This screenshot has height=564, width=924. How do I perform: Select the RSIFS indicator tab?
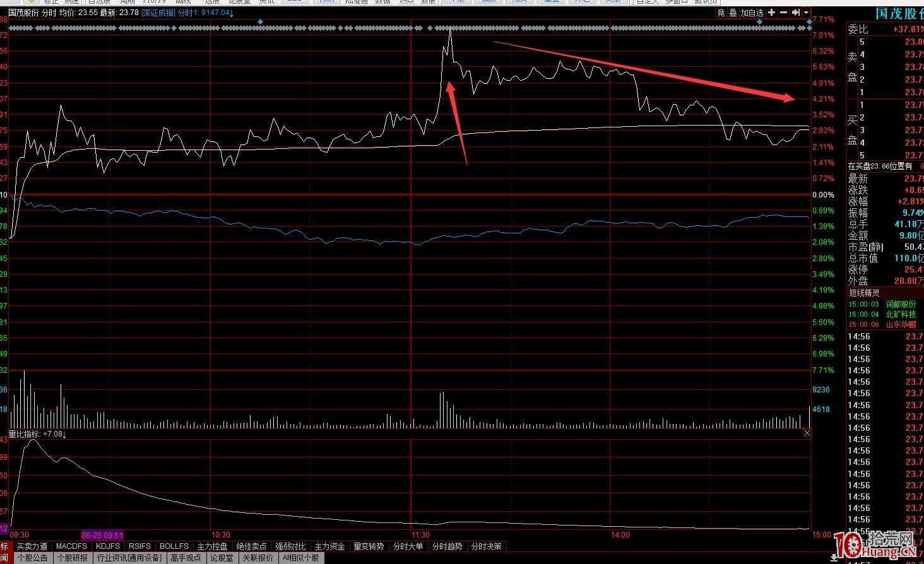(x=139, y=546)
